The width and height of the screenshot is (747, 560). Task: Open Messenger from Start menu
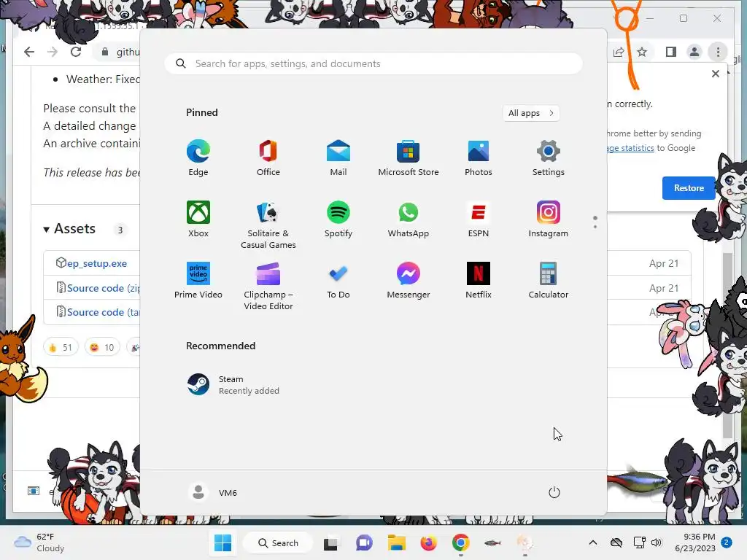click(x=409, y=281)
